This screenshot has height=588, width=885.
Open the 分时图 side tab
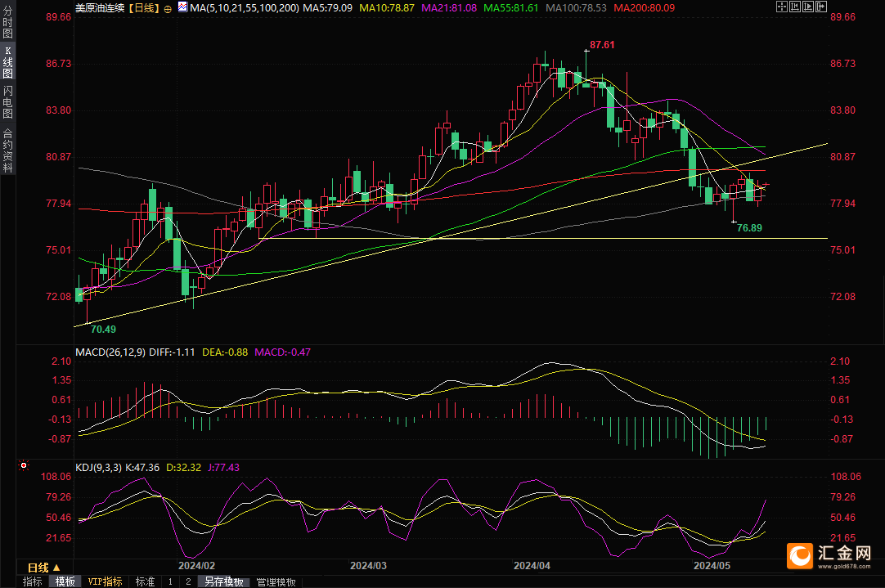(x=7, y=25)
